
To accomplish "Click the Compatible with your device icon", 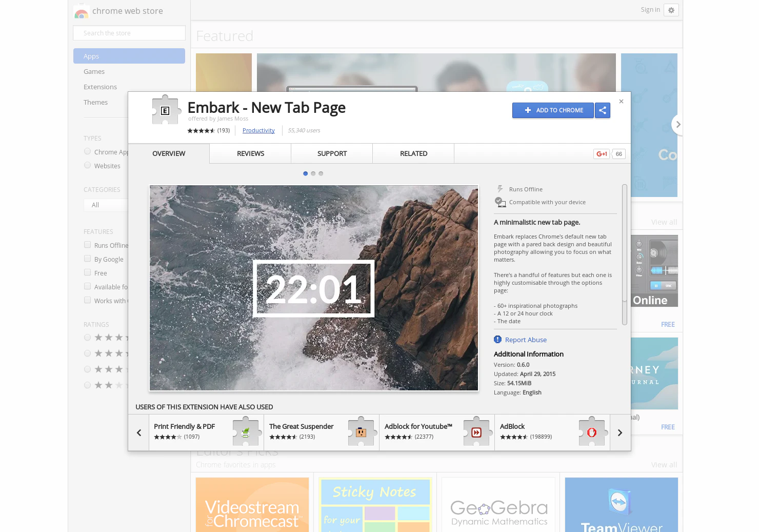I will (500, 202).
